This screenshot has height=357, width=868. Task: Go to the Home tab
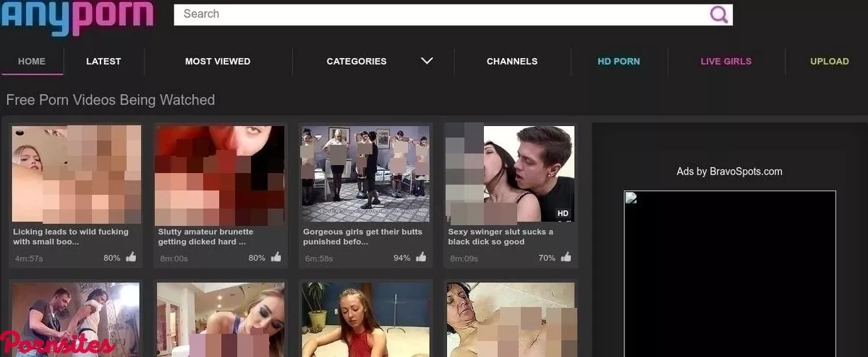32,62
